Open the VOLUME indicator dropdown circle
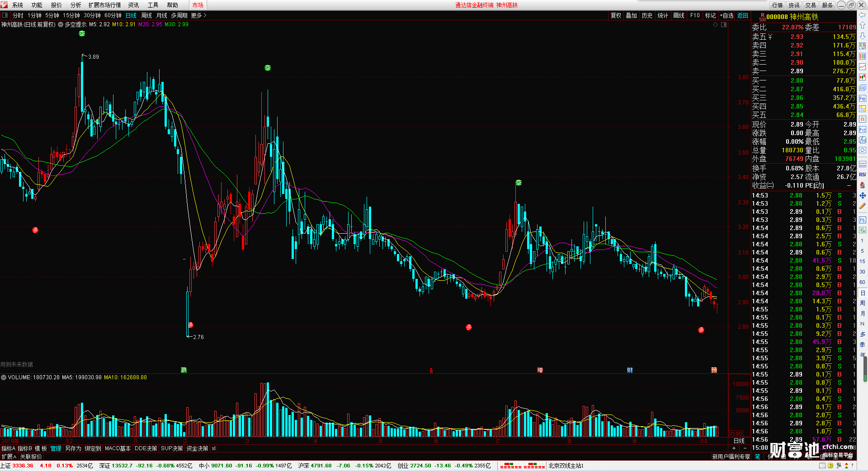Screen dimensions: 868x471 pos(4,377)
